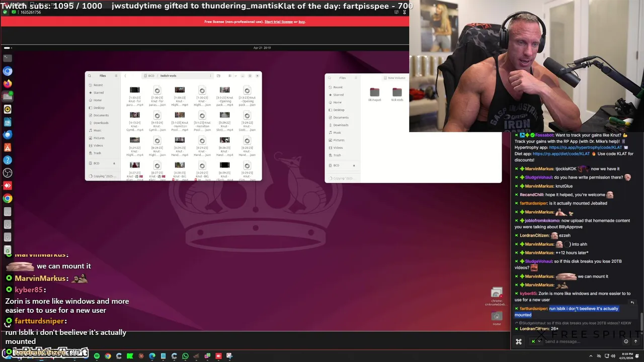Show copying progress in New Volume window

343,178
